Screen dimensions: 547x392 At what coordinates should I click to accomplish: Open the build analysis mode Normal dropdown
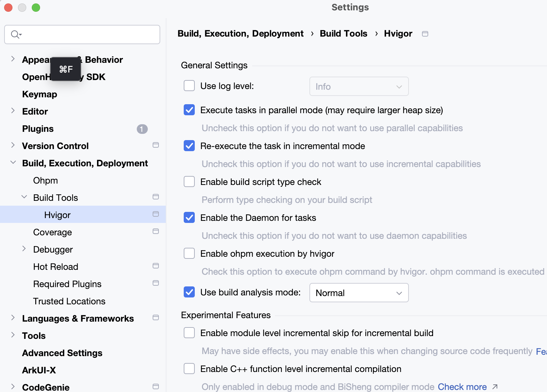[x=359, y=293]
